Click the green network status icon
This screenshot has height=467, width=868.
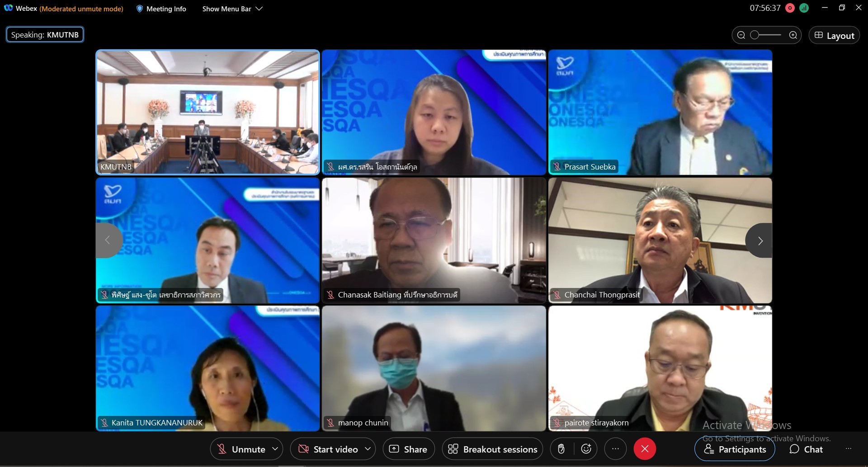[804, 8]
